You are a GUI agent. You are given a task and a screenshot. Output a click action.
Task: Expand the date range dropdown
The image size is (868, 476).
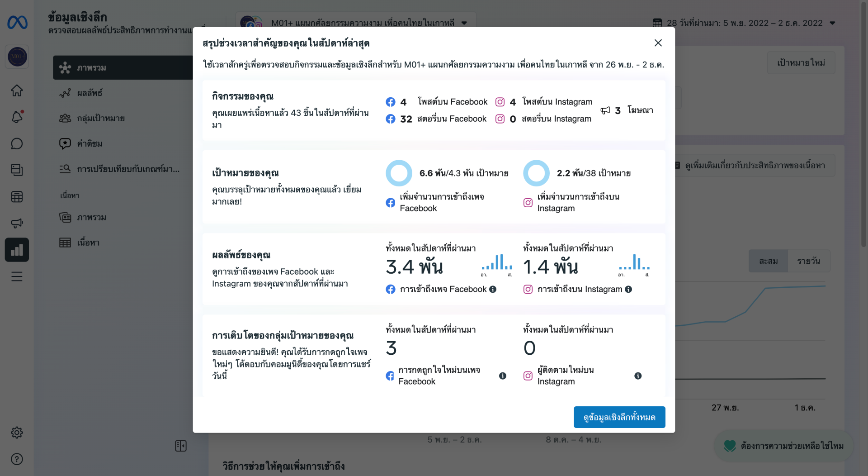[744, 23]
